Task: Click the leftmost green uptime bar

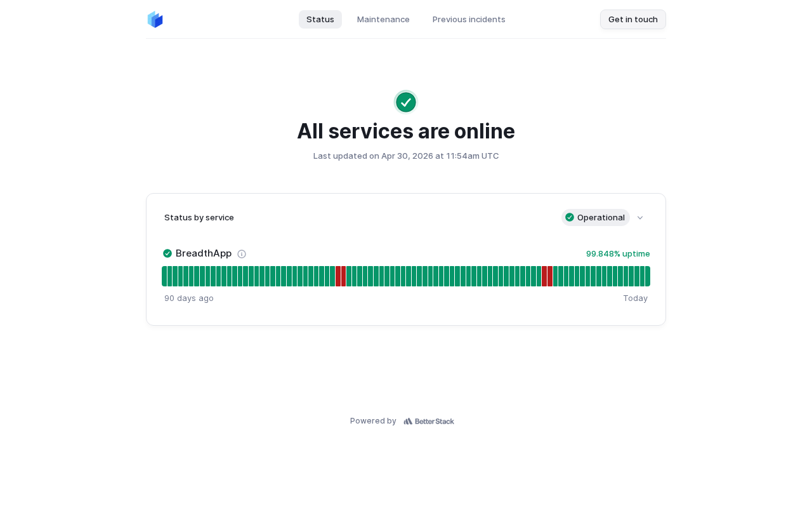Action: coord(164,276)
